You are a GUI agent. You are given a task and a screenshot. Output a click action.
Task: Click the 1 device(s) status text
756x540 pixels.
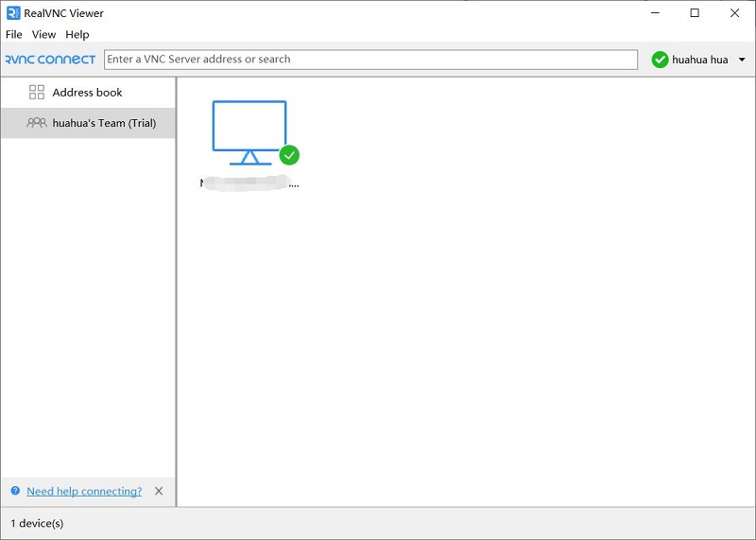37,523
